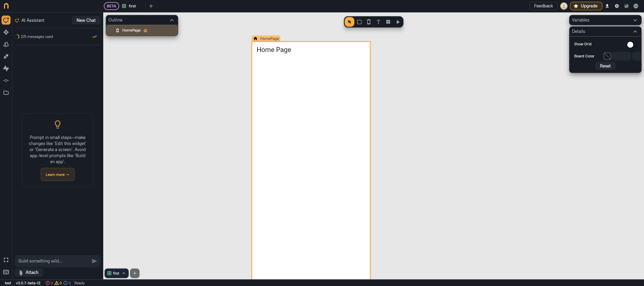Open the Board Color swatch
The height and width of the screenshot is (286, 644).
607,56
